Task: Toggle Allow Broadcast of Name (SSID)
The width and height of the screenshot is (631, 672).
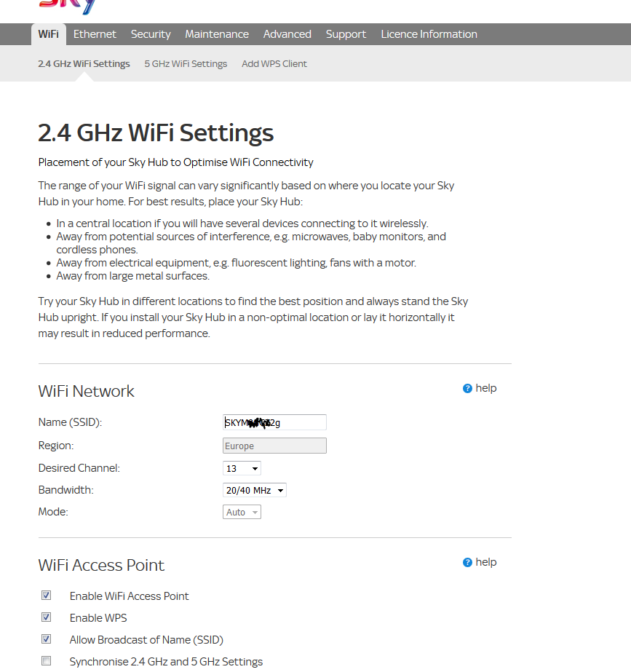Action: (47, 639)
